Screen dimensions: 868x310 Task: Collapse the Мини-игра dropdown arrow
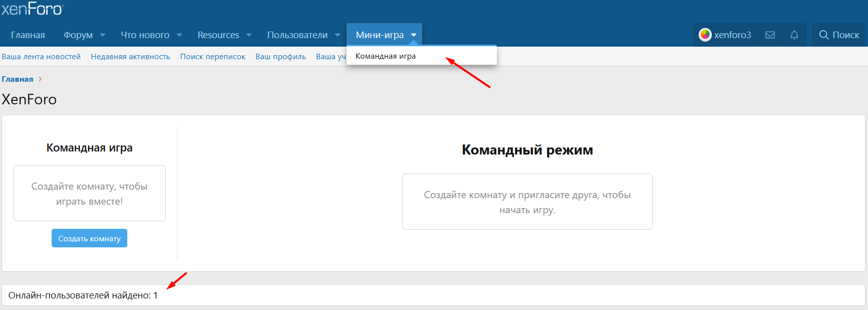(414, 35)
